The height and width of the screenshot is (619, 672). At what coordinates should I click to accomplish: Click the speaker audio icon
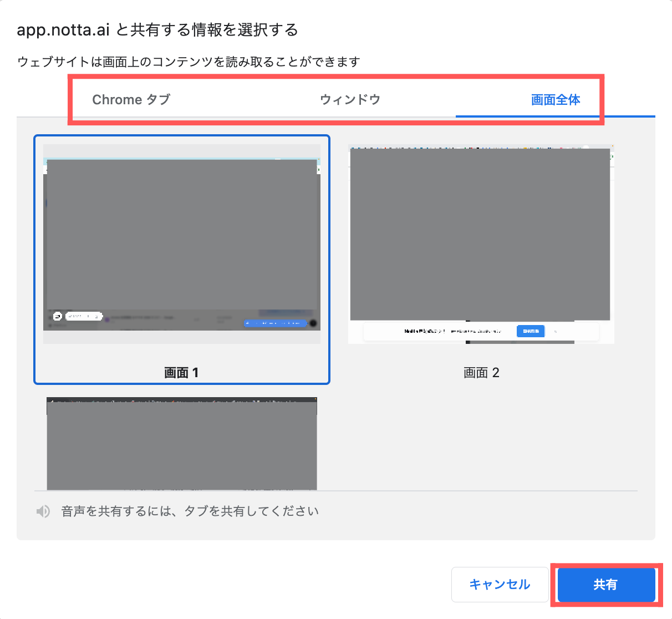(x=43, y=511)
